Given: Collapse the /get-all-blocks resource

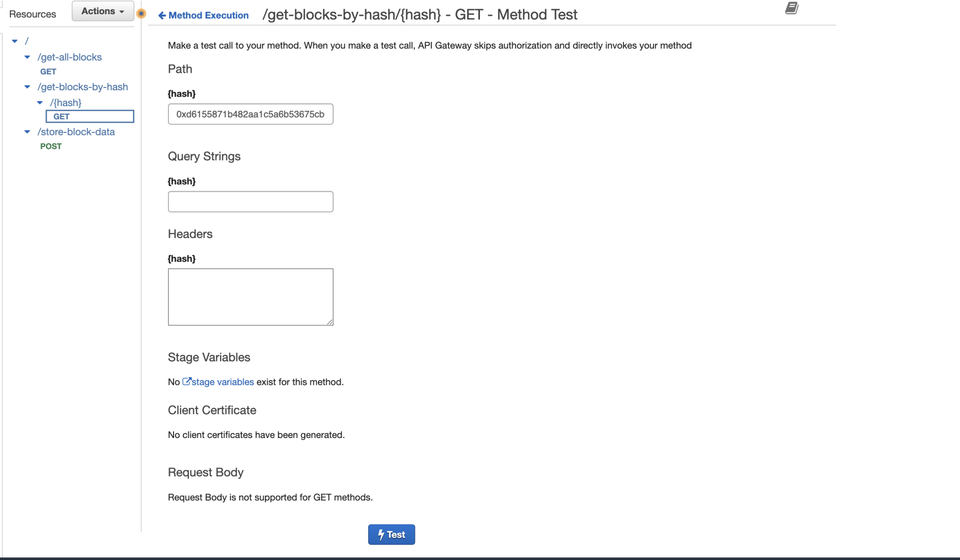Looking at the screenshot, I should pos(27,57).
